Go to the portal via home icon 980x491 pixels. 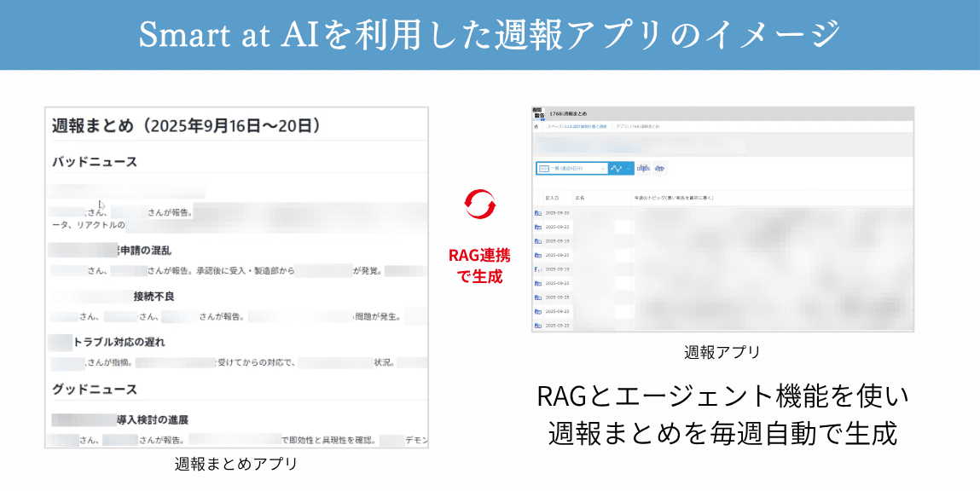coord(536,126)
